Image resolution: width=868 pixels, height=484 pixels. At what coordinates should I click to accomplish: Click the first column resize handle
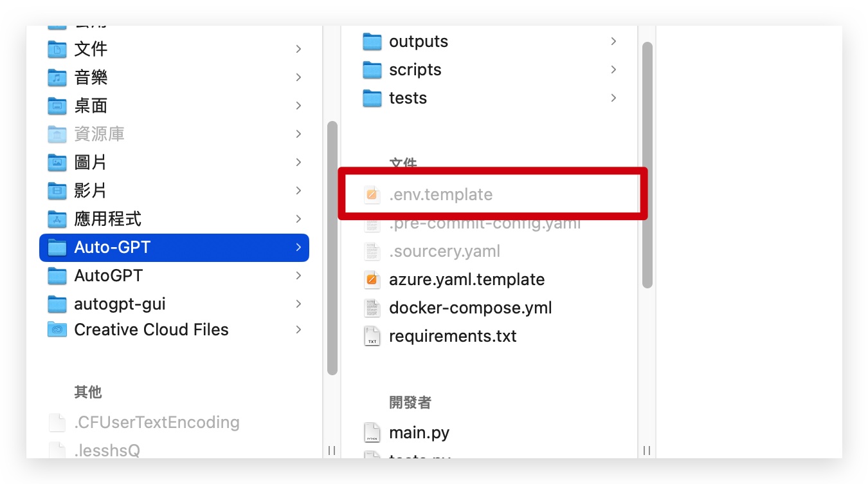(332, 451)
